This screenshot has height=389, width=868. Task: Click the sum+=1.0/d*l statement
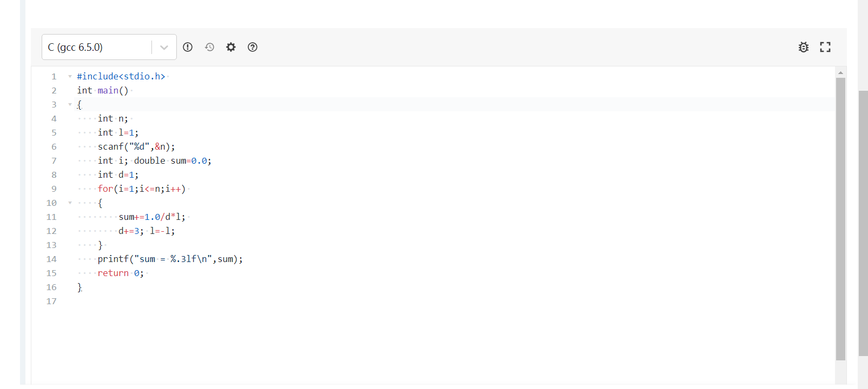click(151, 217)
